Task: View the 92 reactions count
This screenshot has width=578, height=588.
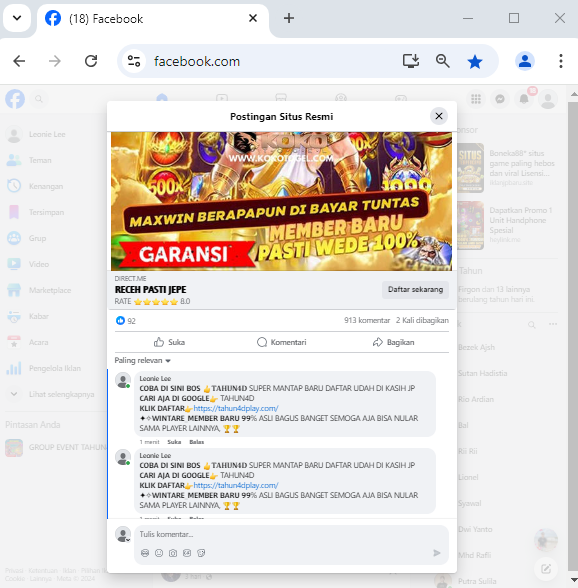Action: [126, 321]
